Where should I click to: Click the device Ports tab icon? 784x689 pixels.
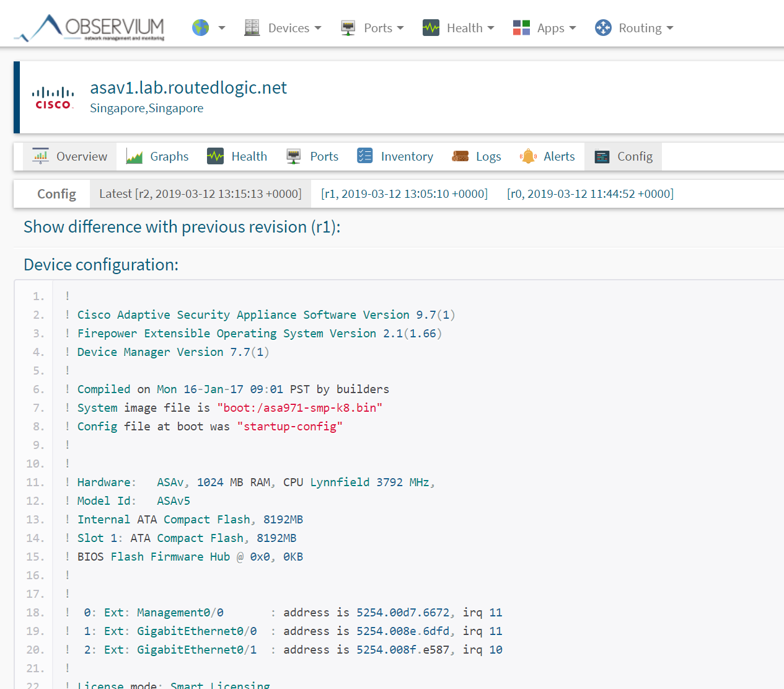point(294,156)
